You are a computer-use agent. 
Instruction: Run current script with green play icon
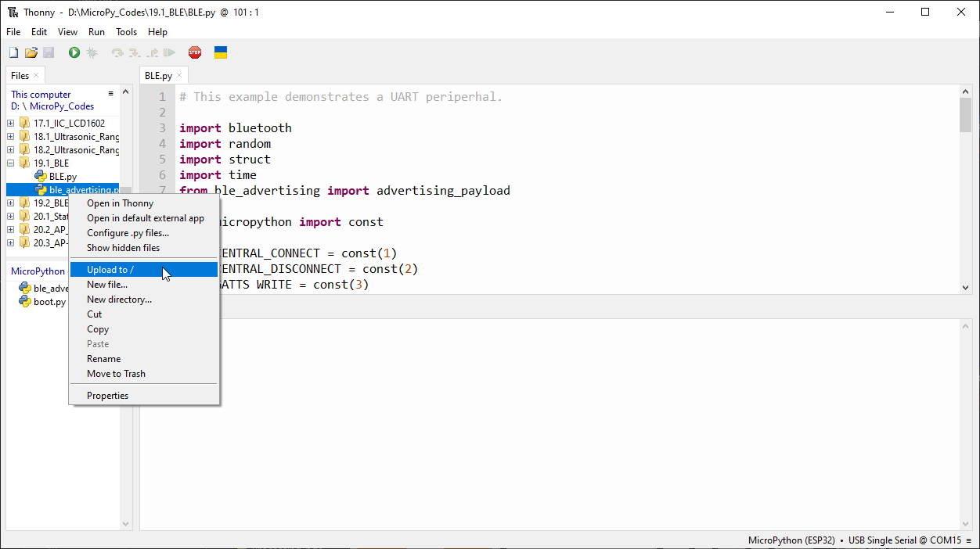pyautogui.click(x=74, y=52)
